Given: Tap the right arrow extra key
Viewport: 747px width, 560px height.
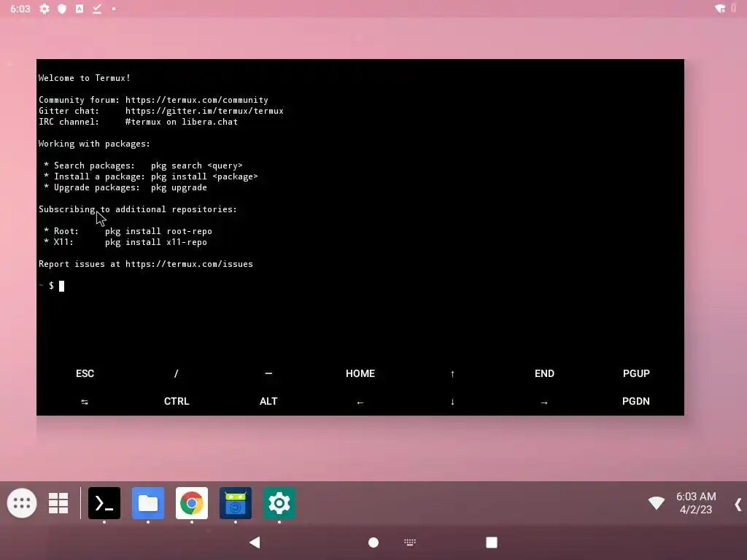Looking at the screenshot, I should [x=544, y=402].
